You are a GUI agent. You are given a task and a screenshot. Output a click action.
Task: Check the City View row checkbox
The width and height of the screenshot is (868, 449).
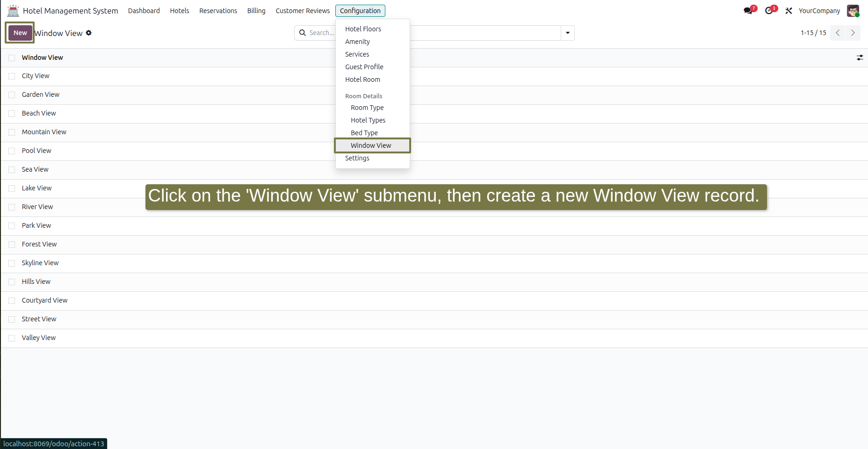click(x=12, y=76)
